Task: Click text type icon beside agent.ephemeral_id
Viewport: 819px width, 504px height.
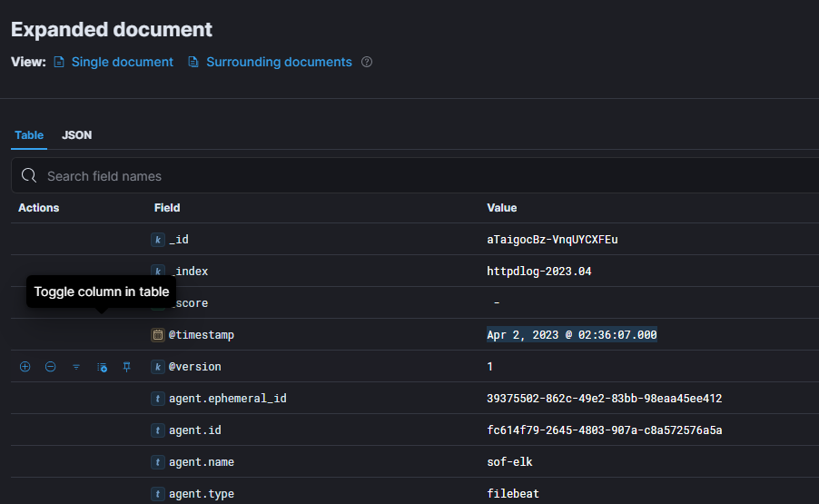Action: click(158, 399)
